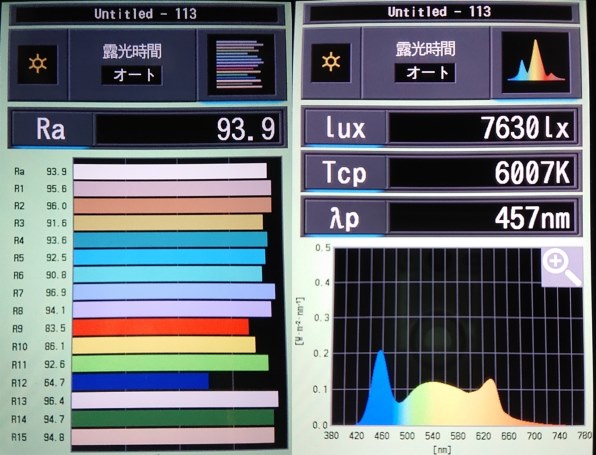Select the R3 91.6 bar
This screenshot has height=455, width=596.
pyautogui.click(x=168, y=223)
